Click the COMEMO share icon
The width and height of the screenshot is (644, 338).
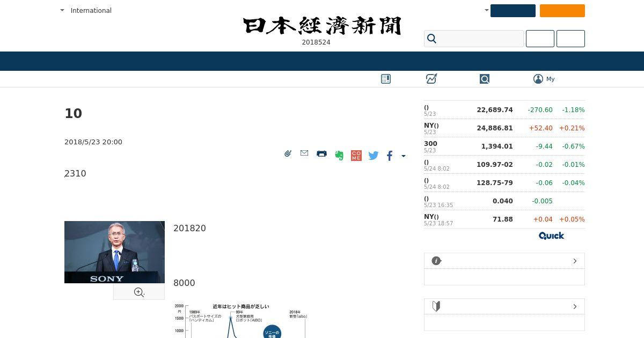coord(356,156)
